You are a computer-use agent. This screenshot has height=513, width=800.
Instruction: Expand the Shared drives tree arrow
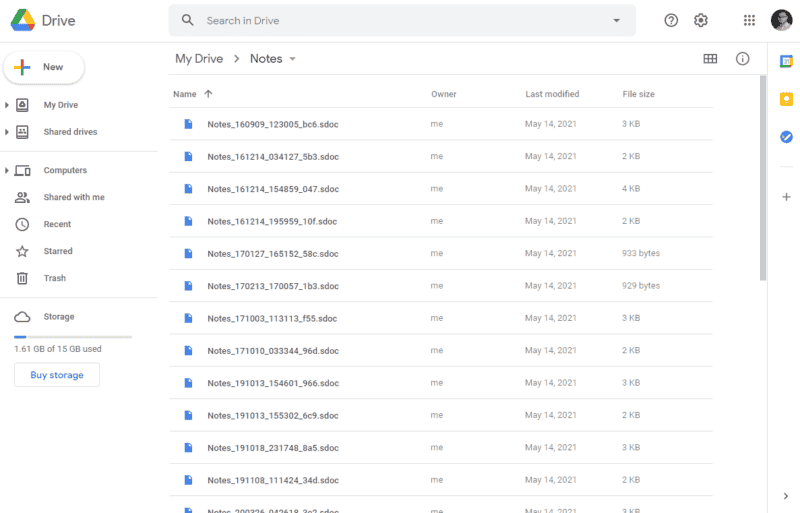[x=7, y=132]
